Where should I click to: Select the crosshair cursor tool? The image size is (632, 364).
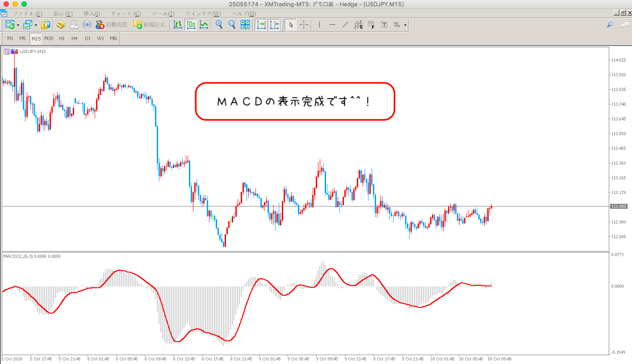(x=304, y=25)
